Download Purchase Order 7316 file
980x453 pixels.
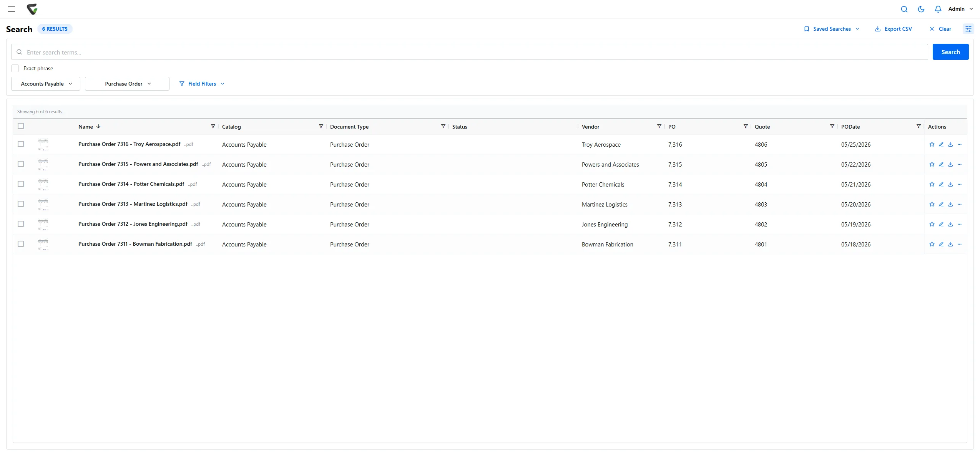tap(950, 144)
